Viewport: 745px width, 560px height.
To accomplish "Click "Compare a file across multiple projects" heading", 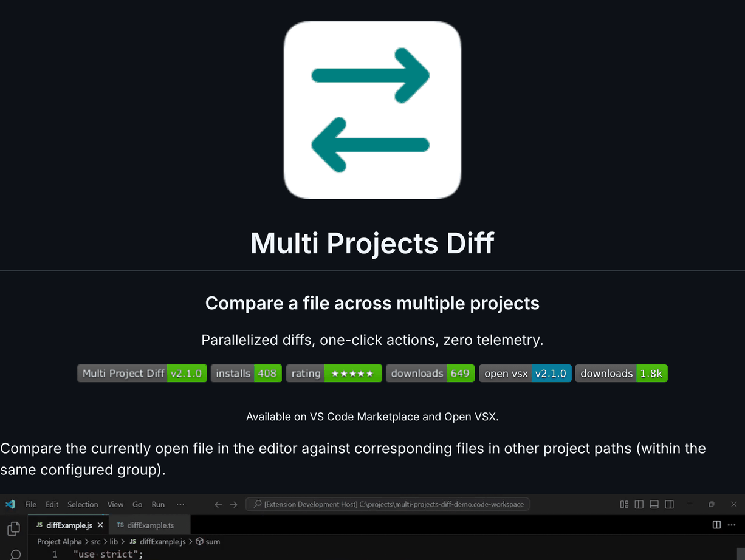I will pos(372,303).
